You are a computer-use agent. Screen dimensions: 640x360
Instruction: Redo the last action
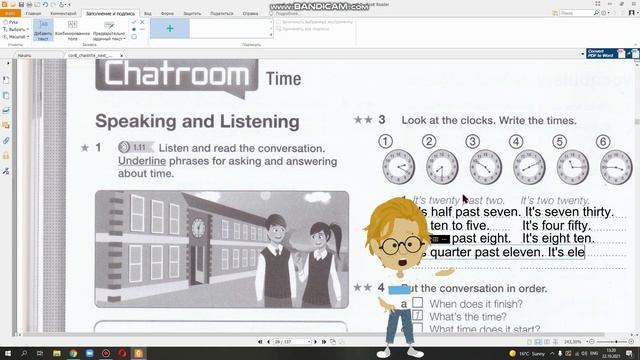tap(53, 4)
